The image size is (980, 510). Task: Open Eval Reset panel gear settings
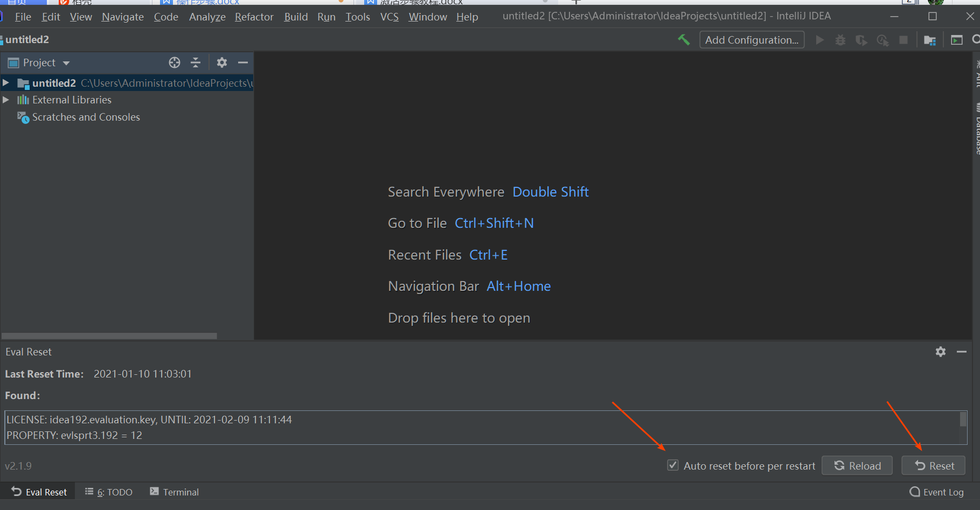(x=941, y=352)
